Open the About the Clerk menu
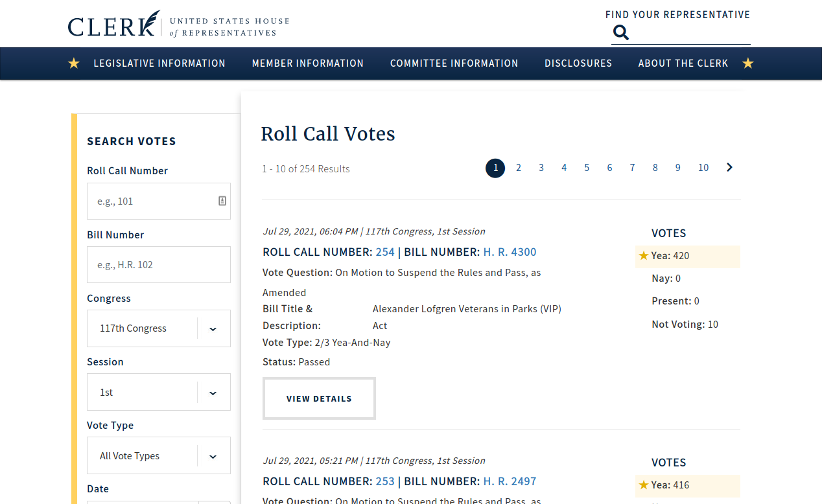The width and height of the screenshot is (822, 504). (x=683, y=63)
